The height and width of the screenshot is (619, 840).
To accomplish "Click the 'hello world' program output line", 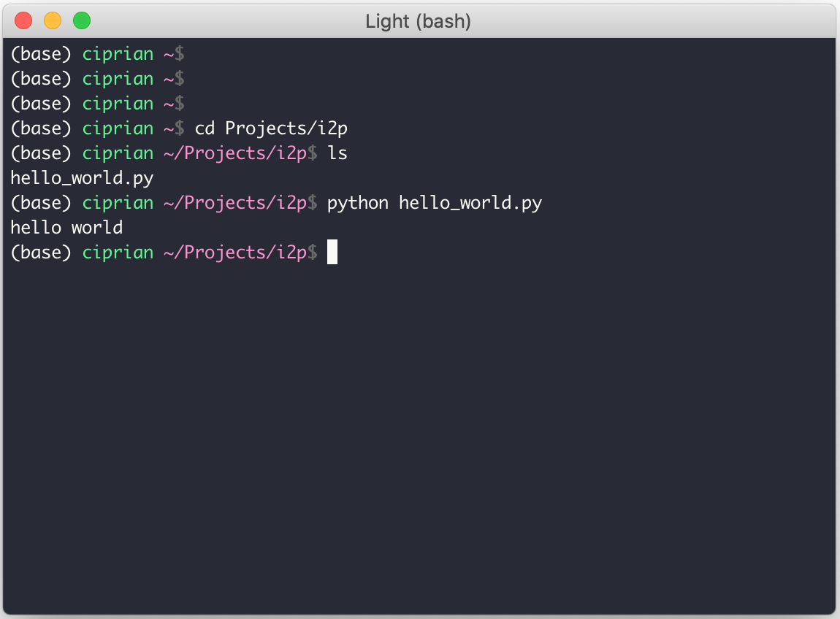I will point(66,228).
